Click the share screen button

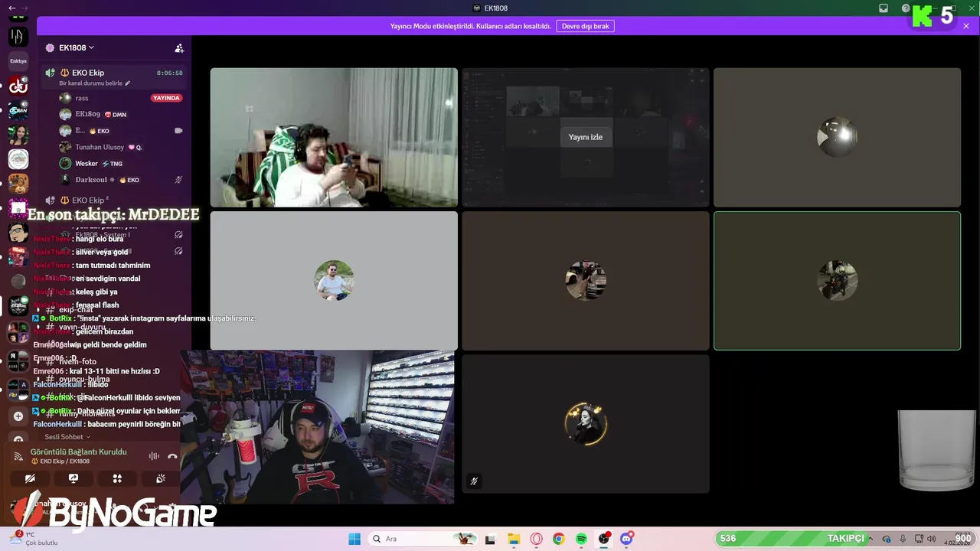73,478
